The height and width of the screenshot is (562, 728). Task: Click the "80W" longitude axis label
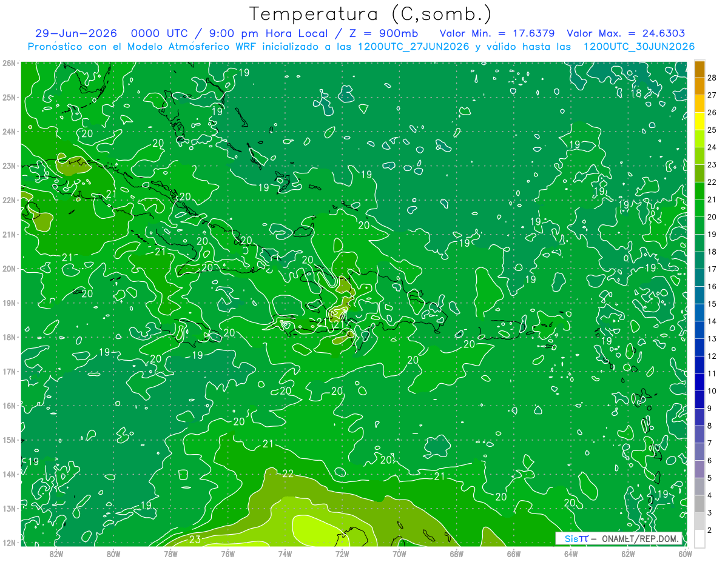(113, 554)
